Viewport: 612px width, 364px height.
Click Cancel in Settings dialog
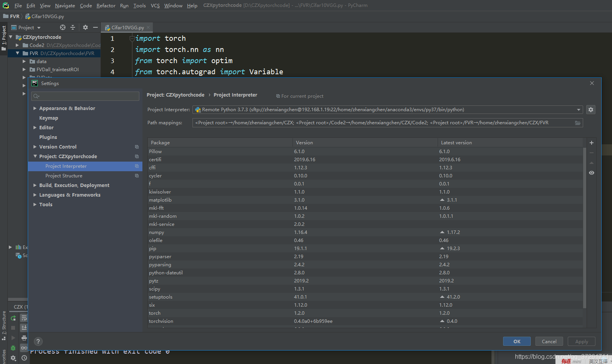point(549,342)
